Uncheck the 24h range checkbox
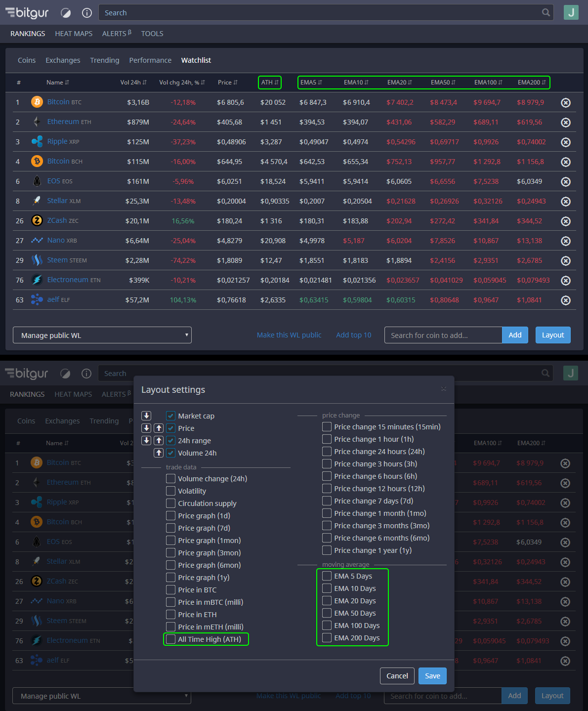The width and height of the screenshot is (588, 711). [x=171, y=440]
